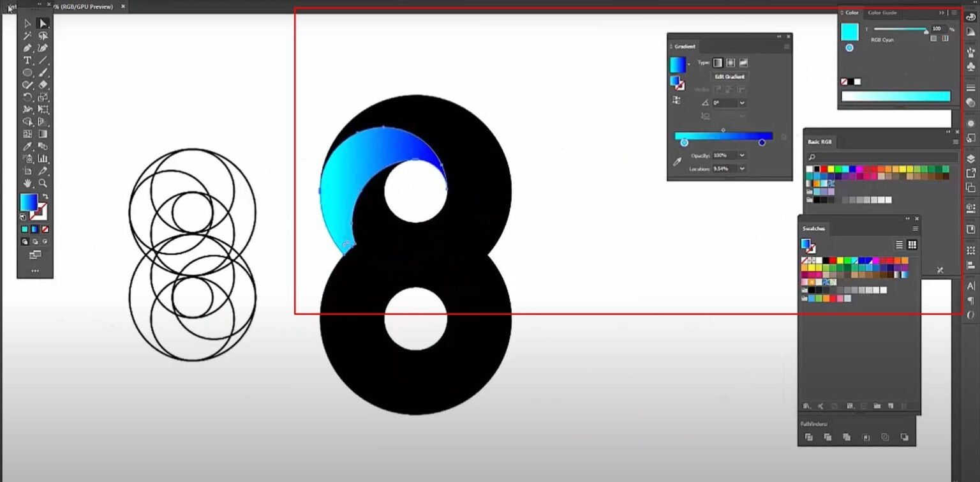Image resolution: width=980 pixels, height=482 pixels.
Task: Open the Location dropdown in Gradient panel
Action: pyautogui.click(x=741, y=168)
